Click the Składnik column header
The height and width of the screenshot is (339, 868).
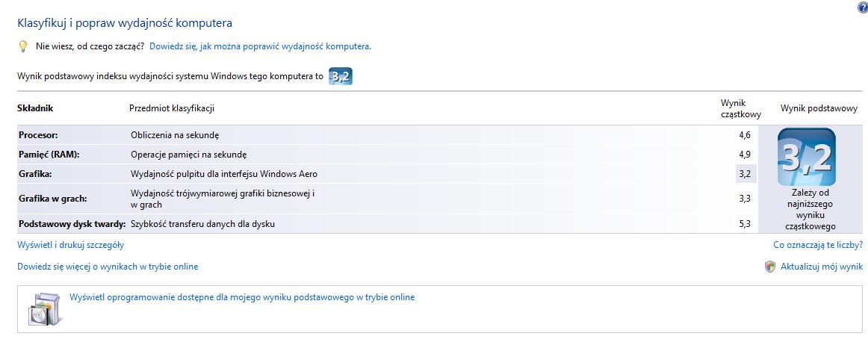tap(35, 108)
